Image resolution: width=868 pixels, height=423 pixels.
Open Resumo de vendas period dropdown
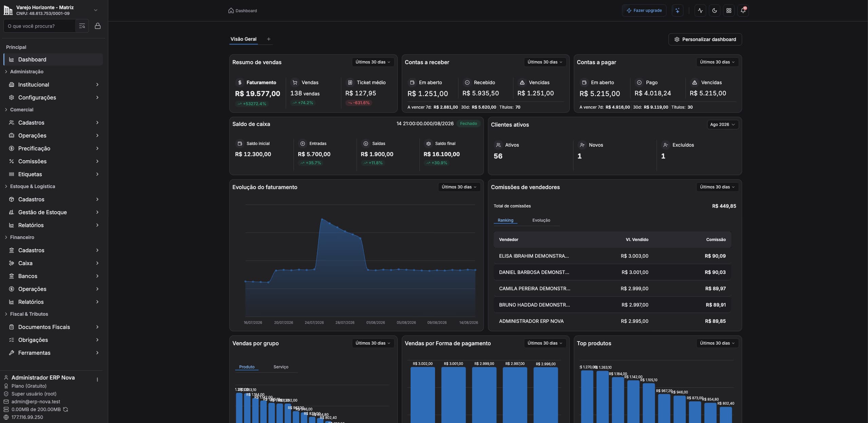tap(373, 62)
